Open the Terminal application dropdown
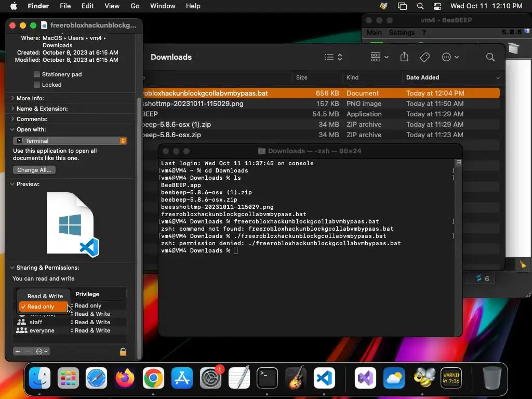The height and width of the screenshot is (399, 532). [x=70, y=140]
